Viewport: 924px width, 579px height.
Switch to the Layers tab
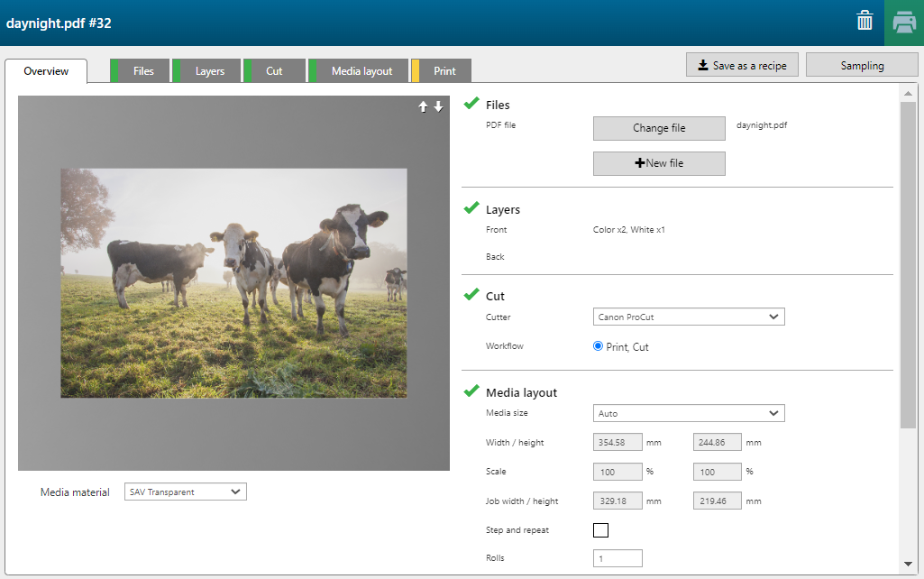coord(209,71)
